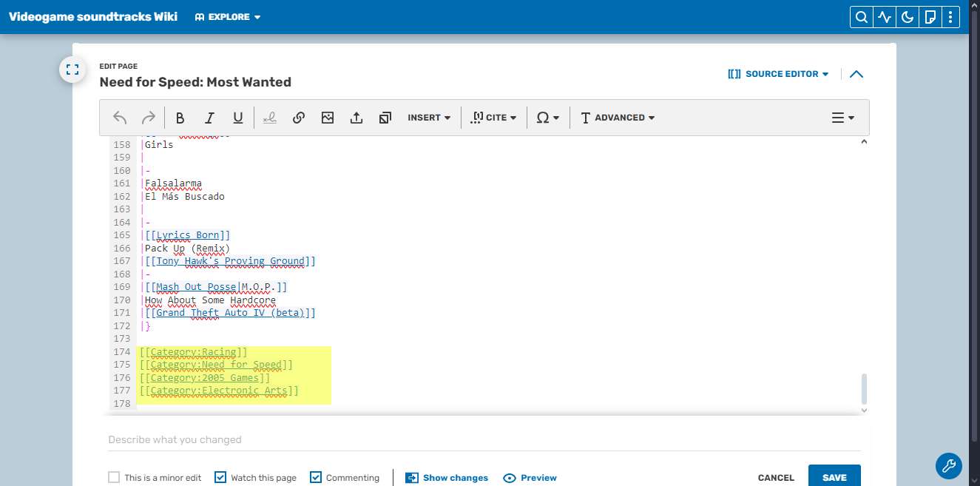Click 'Mash Out Posse|M.O.P.' line

click(x=216, y=287)
